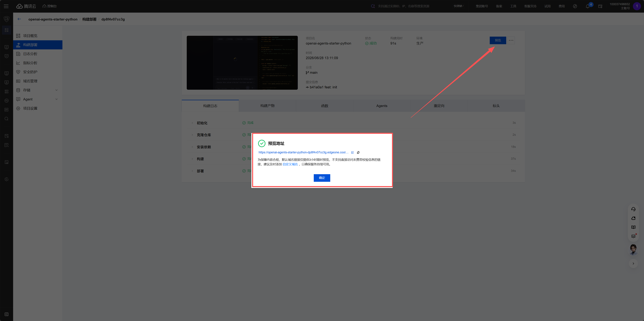Screen dimensions: 644x321
Task: Open the 自定义域名 link
Action: pyautogui.click(x=290, y=164)
